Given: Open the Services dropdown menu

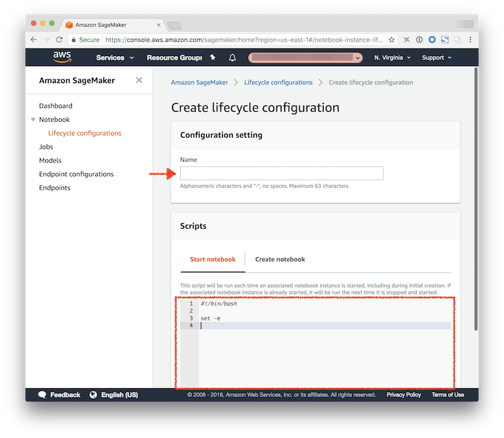Looking at the screenshot, I should click(x=115, y=57).
